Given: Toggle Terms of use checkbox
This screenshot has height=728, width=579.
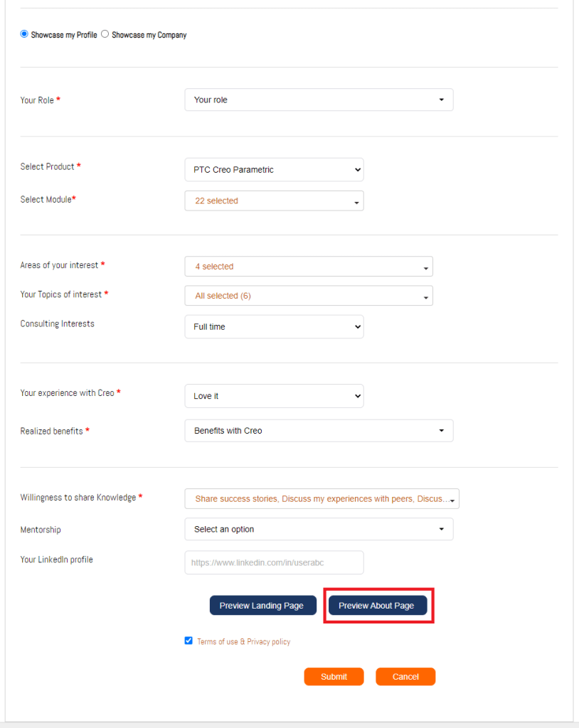Looking at the screenshot, I should 188,641.
